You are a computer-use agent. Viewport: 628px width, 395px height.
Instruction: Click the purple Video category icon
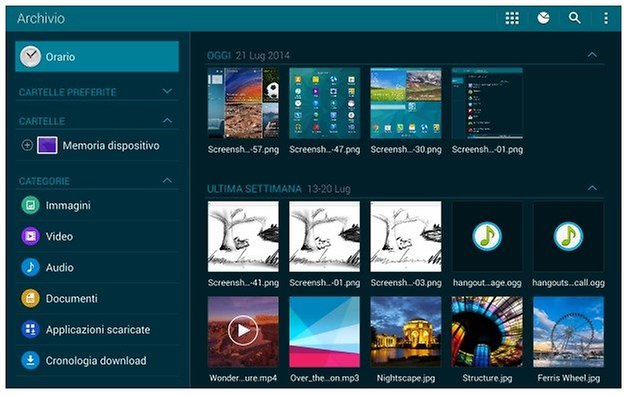point(30,236)
